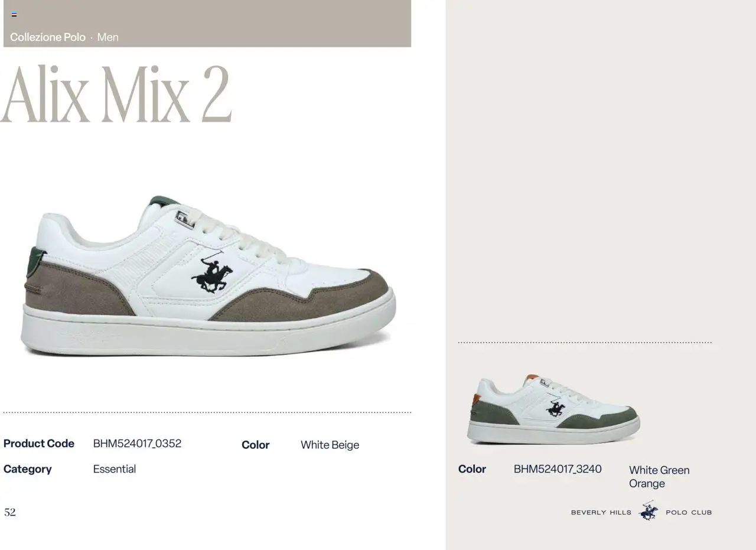Click product code BHM524017_0352

137,444
